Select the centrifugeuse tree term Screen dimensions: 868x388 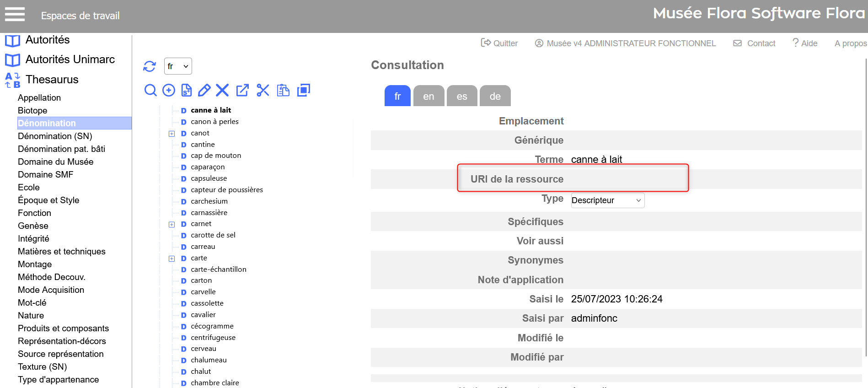pyautogui.click(x=213, y=338)
